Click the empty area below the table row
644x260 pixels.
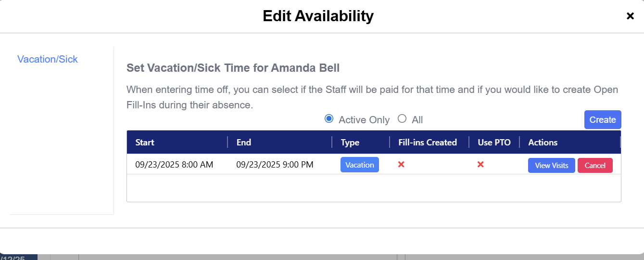tap(373, 188)
